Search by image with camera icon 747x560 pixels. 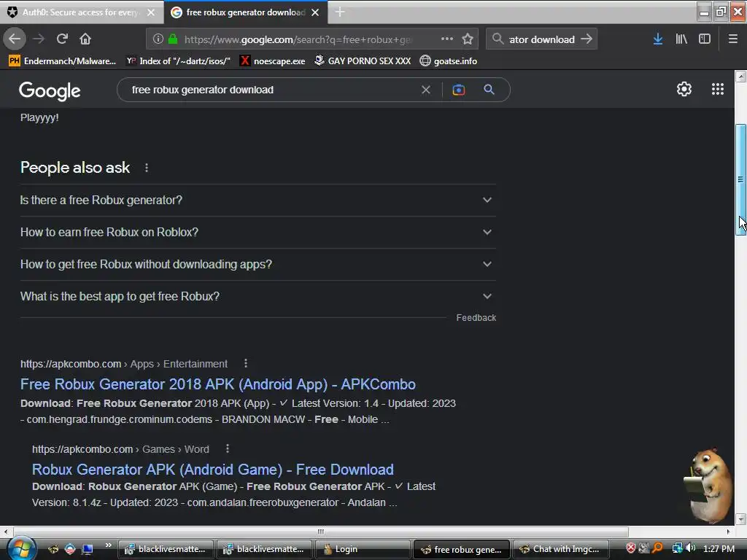pos(458,90)
